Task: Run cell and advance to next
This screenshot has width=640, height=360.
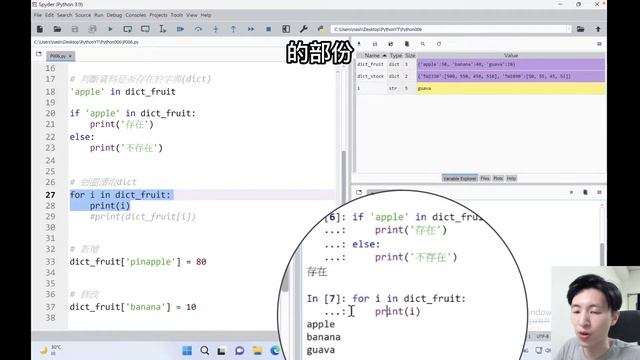Action: (145, 29)
